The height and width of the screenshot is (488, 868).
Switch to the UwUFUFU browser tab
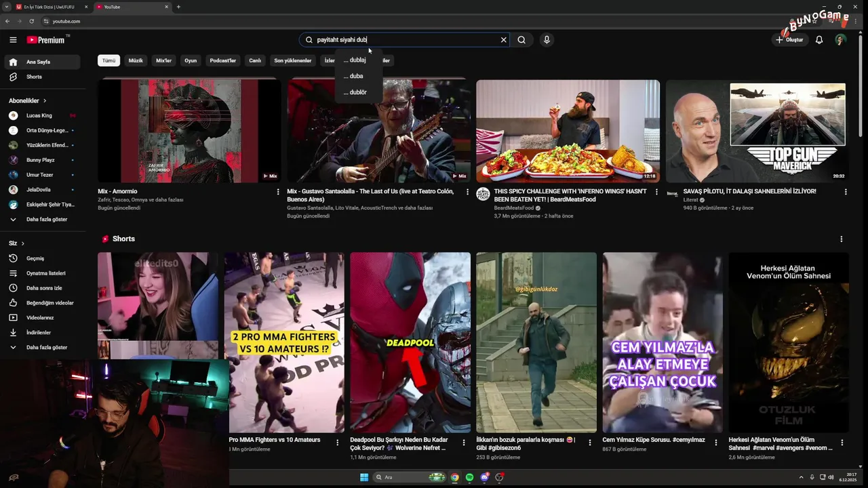pyautogui.click(x=52, y=7)
